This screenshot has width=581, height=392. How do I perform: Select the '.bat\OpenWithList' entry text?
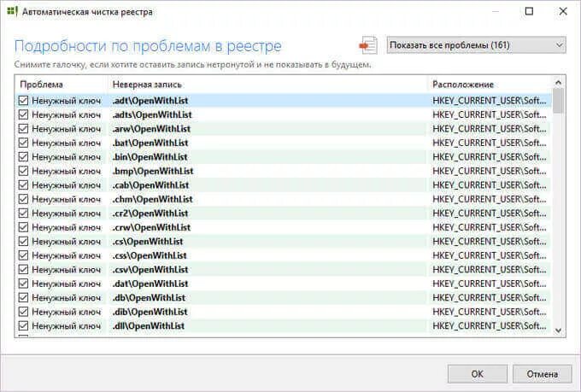(x=150, y=143)
